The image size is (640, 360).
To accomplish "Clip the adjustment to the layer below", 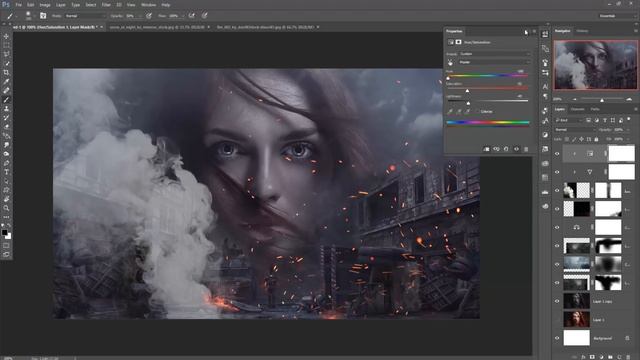I will click(x=486, y=149).
